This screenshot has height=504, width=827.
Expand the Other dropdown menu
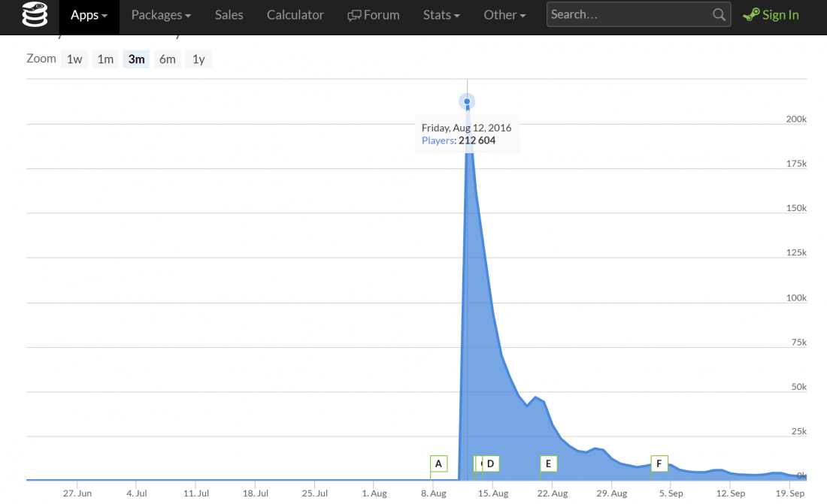(x=504, y=15)
